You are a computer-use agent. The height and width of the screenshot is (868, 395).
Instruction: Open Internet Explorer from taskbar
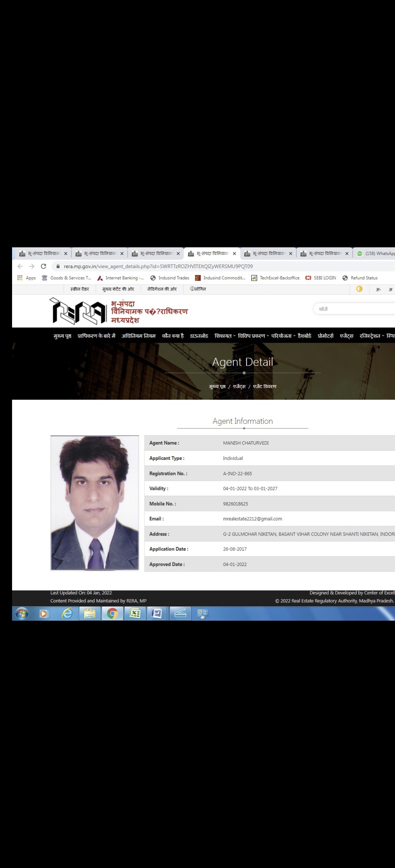tap(67, 613)
